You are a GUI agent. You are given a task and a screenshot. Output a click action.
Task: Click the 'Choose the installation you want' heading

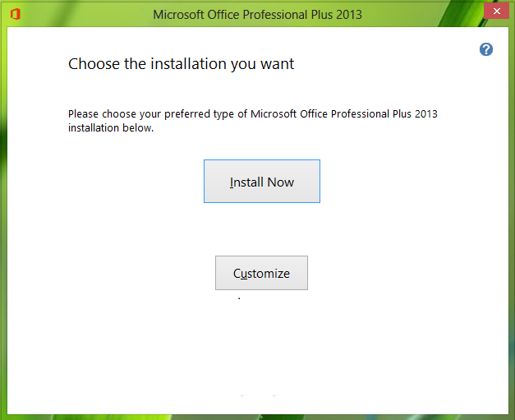(181, 64)
